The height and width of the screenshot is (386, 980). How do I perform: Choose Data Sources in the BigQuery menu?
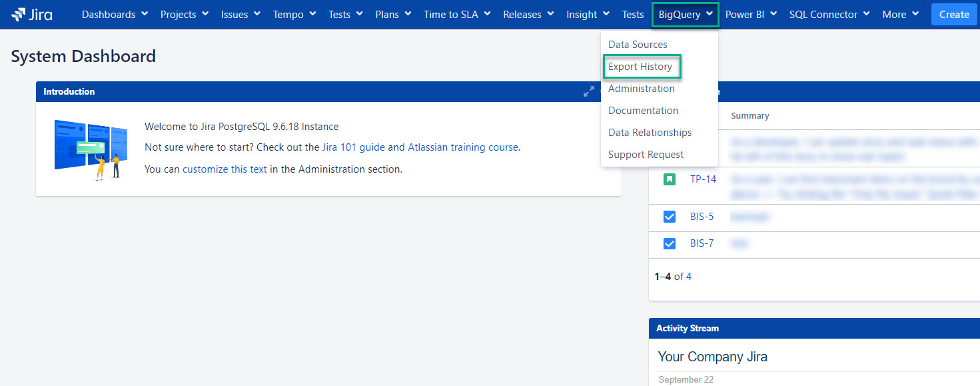pyautogui.click(x=638, y=45)
